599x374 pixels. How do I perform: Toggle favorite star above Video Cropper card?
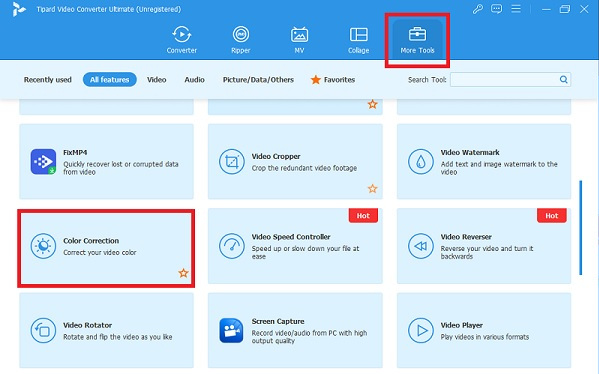point(372,104)
